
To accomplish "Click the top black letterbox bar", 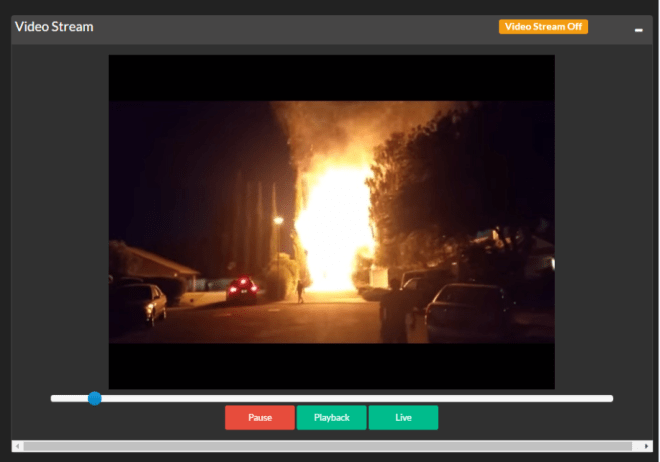I will pos(331,77).
